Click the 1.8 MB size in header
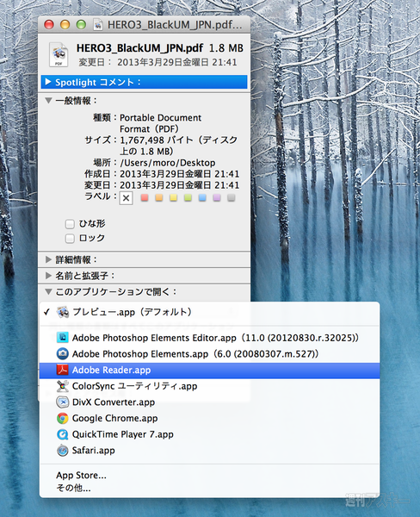Image resolution: width=420 pixels, height=517 pixels. pos(226,48)
